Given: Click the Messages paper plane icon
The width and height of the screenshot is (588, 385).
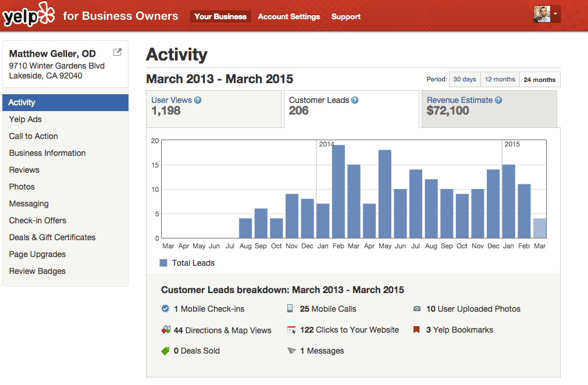Looking at the screenshot, I should click(x=291, y=351).
